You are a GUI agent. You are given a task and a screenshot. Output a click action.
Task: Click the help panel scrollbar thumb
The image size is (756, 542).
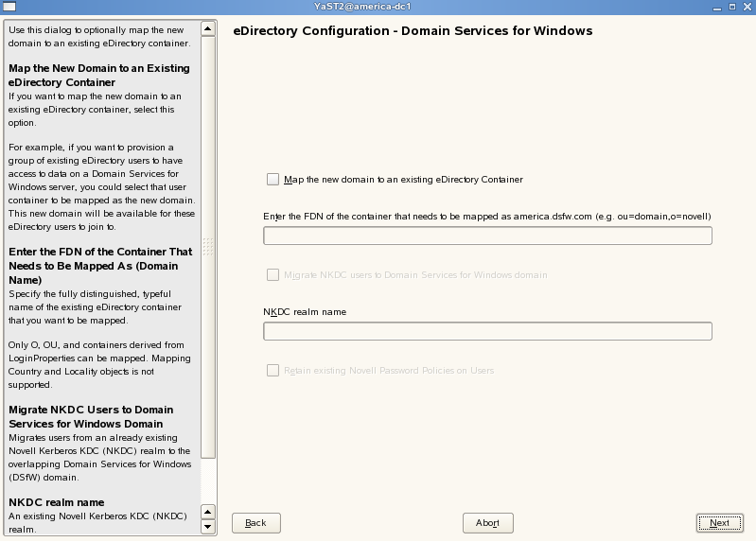208,247
